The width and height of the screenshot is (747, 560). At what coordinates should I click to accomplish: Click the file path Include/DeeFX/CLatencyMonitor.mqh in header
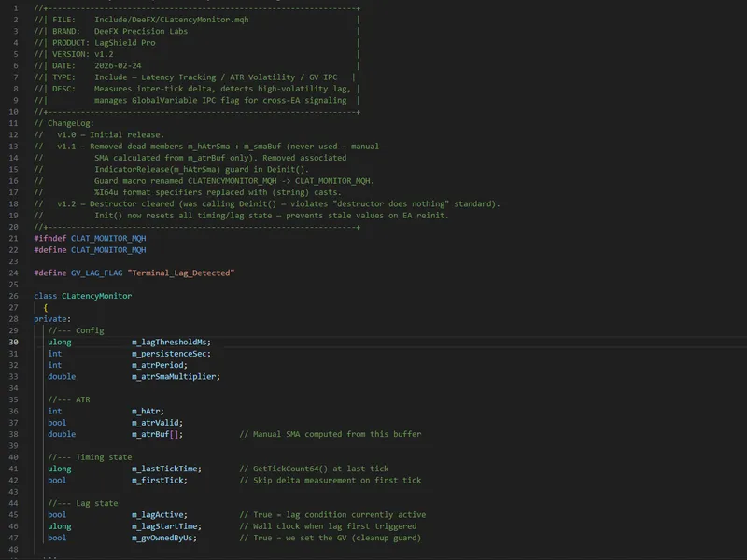coord(172,20)
